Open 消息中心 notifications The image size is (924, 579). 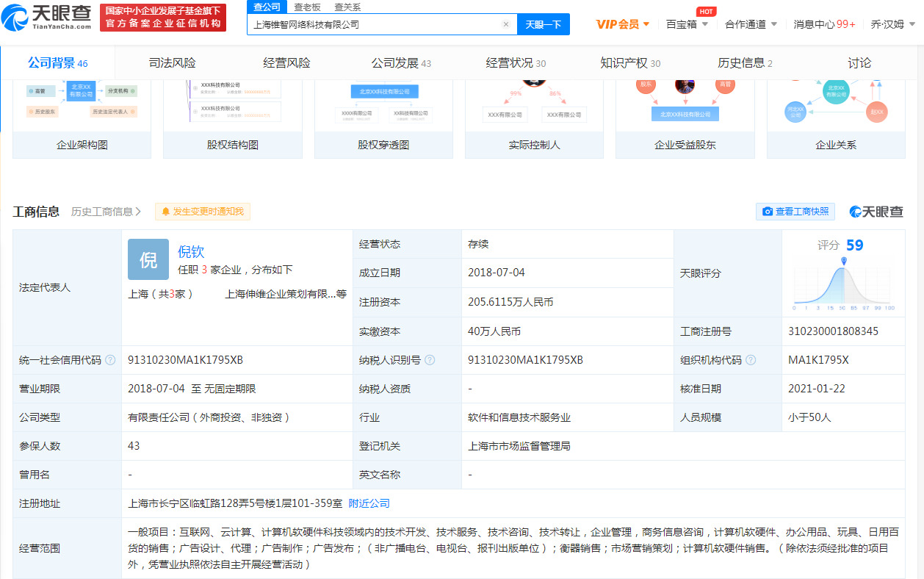pyautogui.click(x=824, y=24)
